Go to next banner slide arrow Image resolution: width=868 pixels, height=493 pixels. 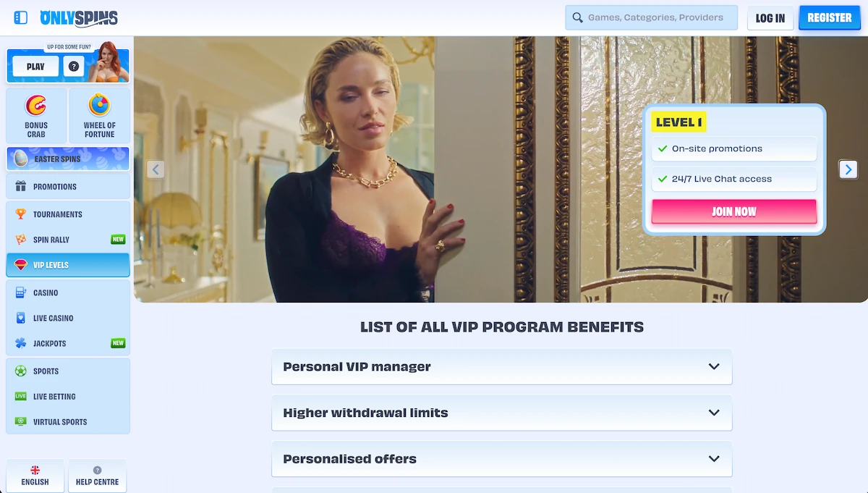848,169
